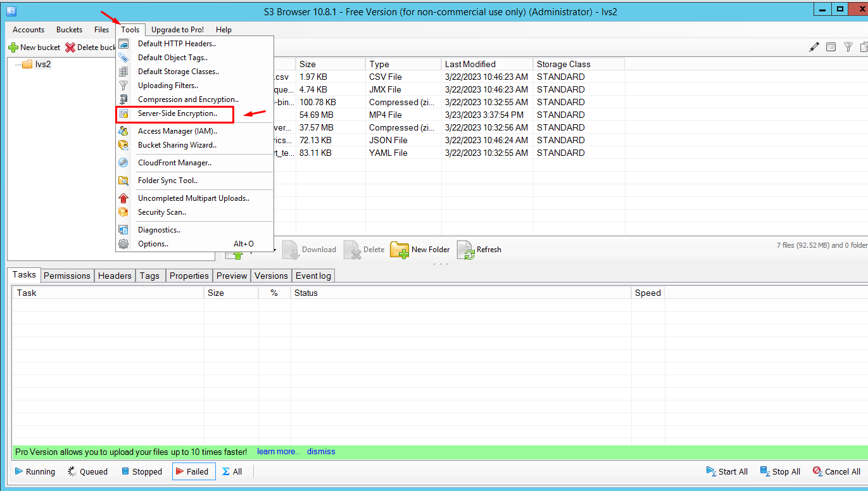Open the Buckets menu
868x491 pixels.
pyautogui.click(x=70, y=30)
